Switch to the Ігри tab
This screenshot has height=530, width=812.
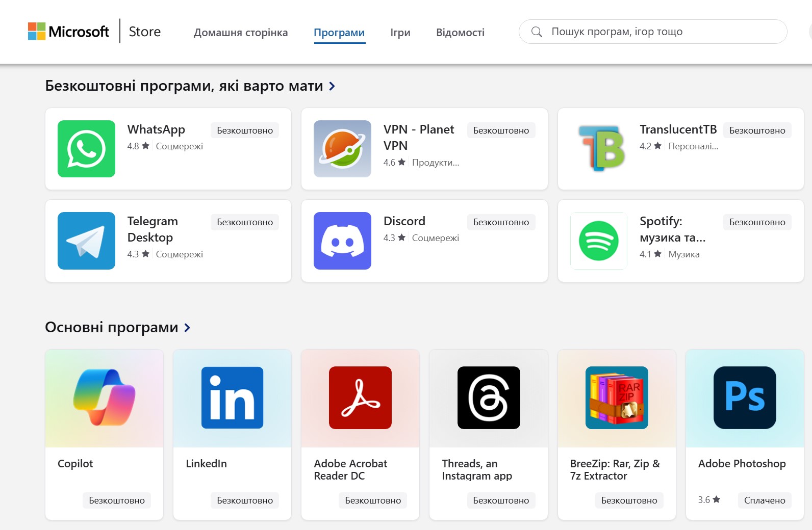tap(399, 32)
